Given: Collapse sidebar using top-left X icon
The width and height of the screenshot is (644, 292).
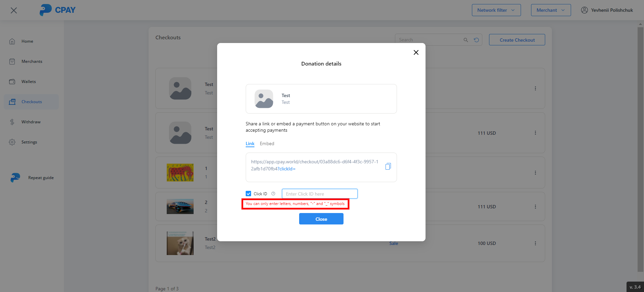Looking at the screenshot, I should [14, 10].
